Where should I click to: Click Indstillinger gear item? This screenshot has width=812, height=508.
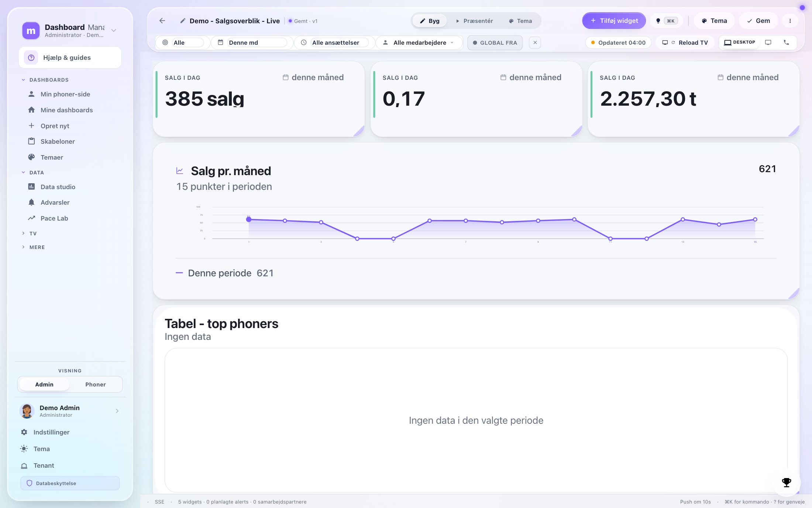tap(51, 432)
